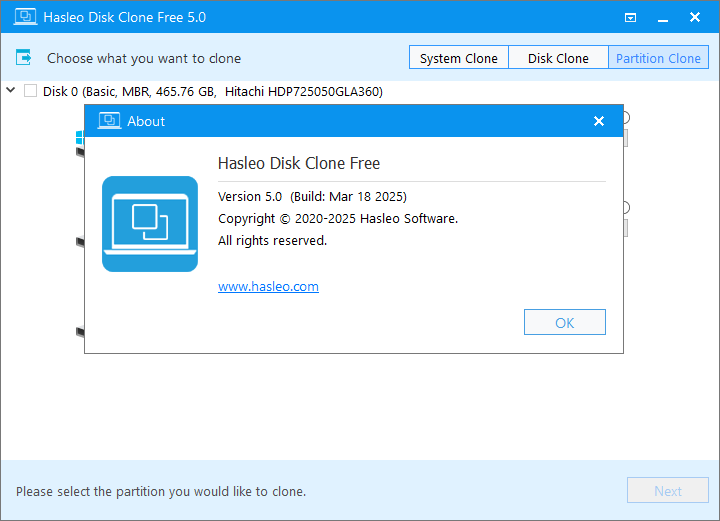Screen dimensions: 720x521
Task: Click the disabled Next button
Action: click(x=668, y=490)
